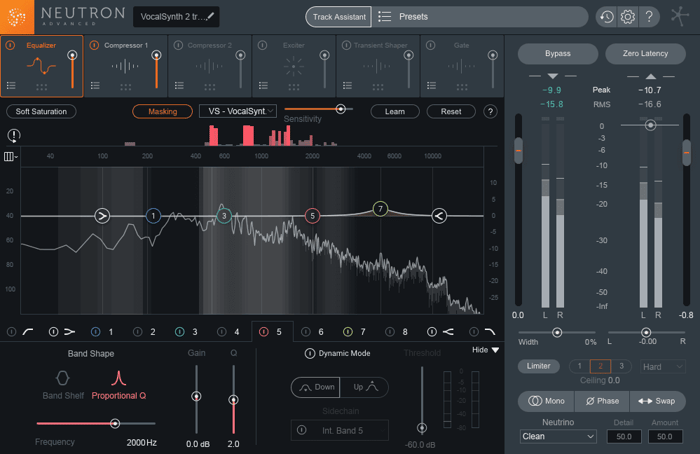Screen dimensions: 700x454
Task: Enable the Compressor 2 module power
Action: pos(178,45)
